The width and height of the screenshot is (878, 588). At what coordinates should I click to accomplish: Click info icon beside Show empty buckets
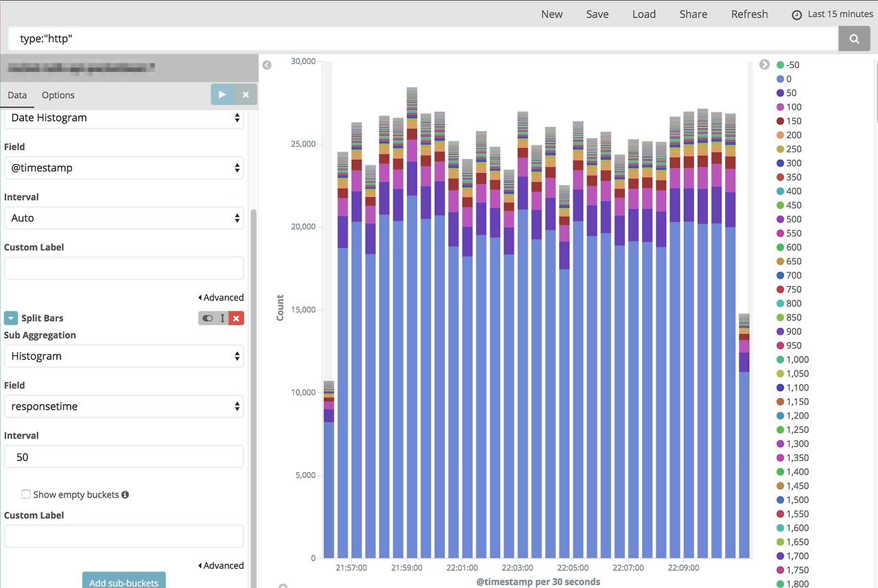126,495
